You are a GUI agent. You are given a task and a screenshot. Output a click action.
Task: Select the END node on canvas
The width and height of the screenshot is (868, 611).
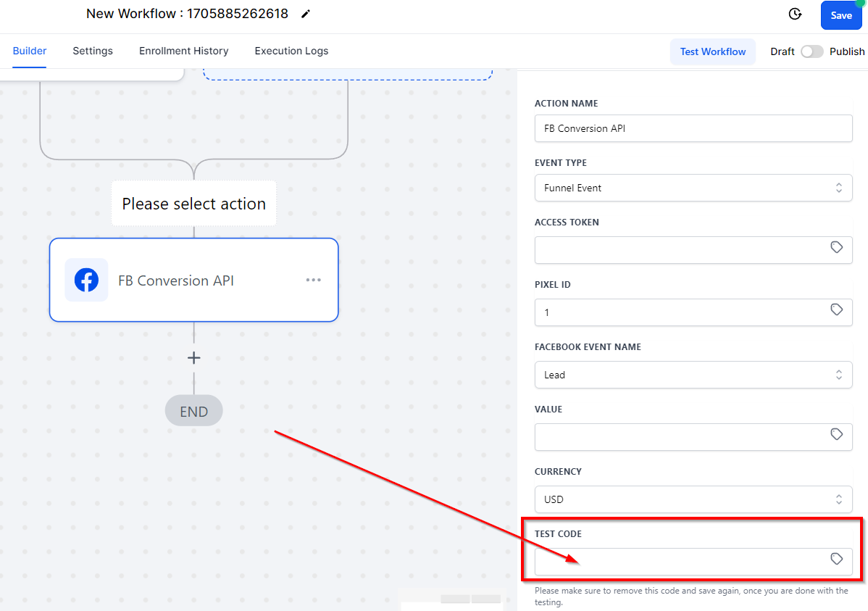click(x=193, y=411)
